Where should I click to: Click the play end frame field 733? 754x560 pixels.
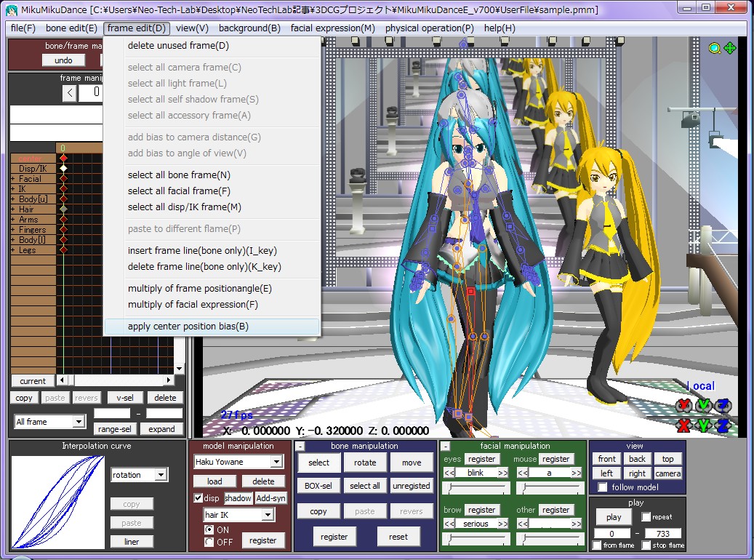tap(662, 534)
